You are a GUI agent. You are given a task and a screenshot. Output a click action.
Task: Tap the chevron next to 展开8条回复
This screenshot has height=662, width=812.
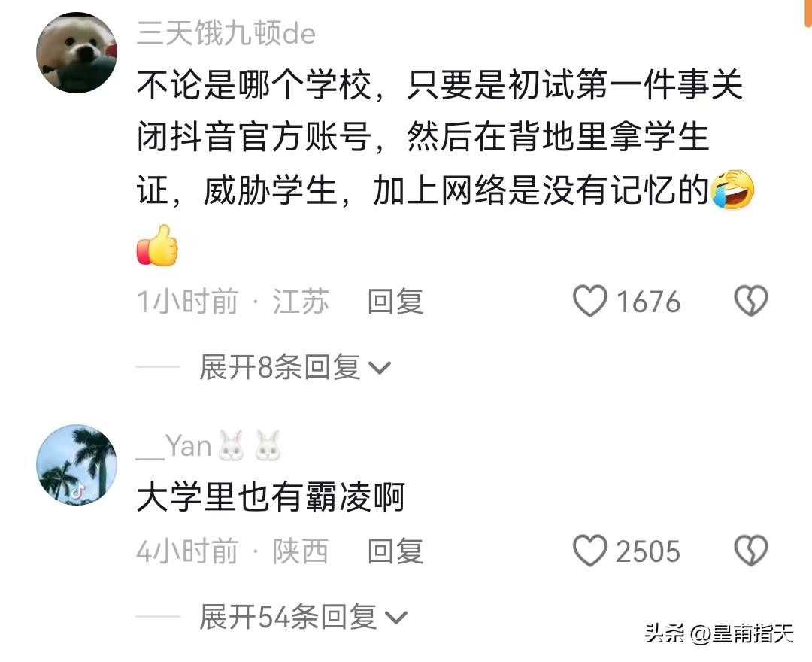click(380, 369)
